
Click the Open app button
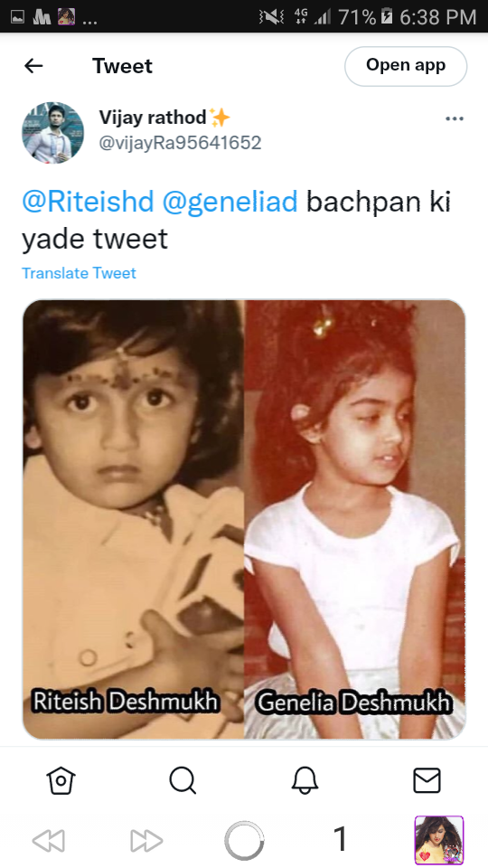(406, 66)
